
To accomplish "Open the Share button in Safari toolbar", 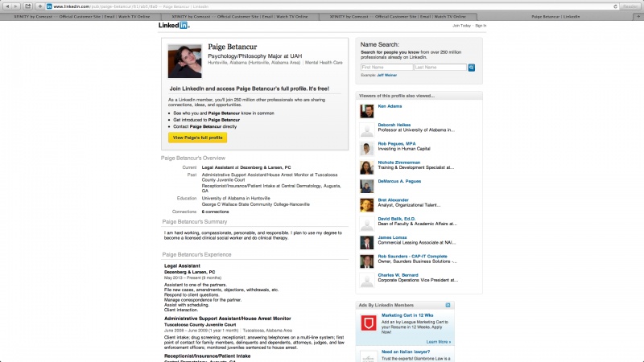I will click(28, 6).
